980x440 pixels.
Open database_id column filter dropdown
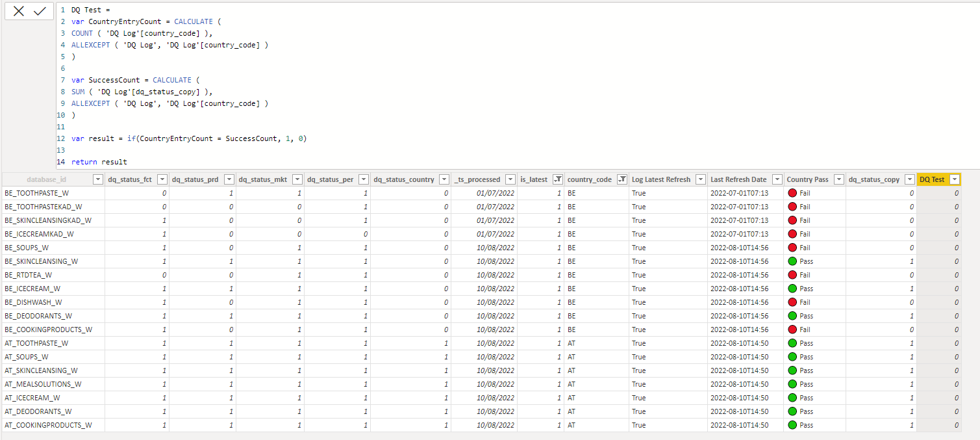(98, 179)
